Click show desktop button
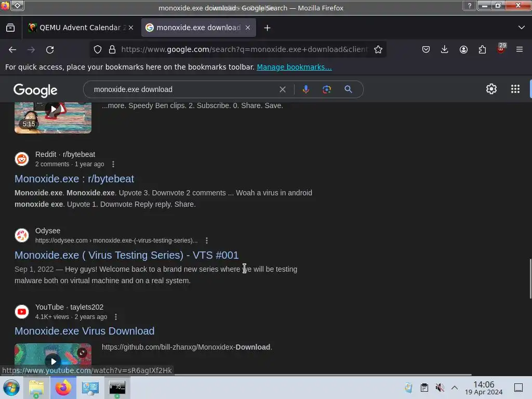This screenshot has width=532, height=399. [x=518, y=388]
